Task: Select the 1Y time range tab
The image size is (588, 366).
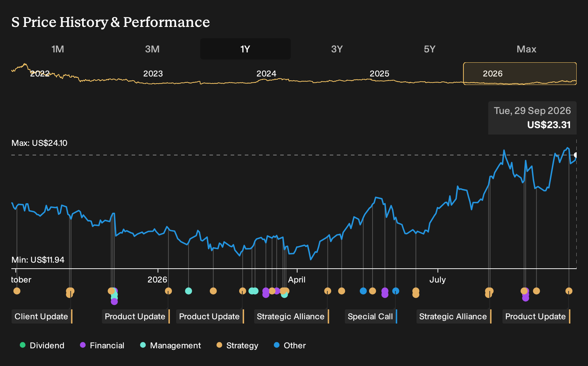Action: point(245,49)
